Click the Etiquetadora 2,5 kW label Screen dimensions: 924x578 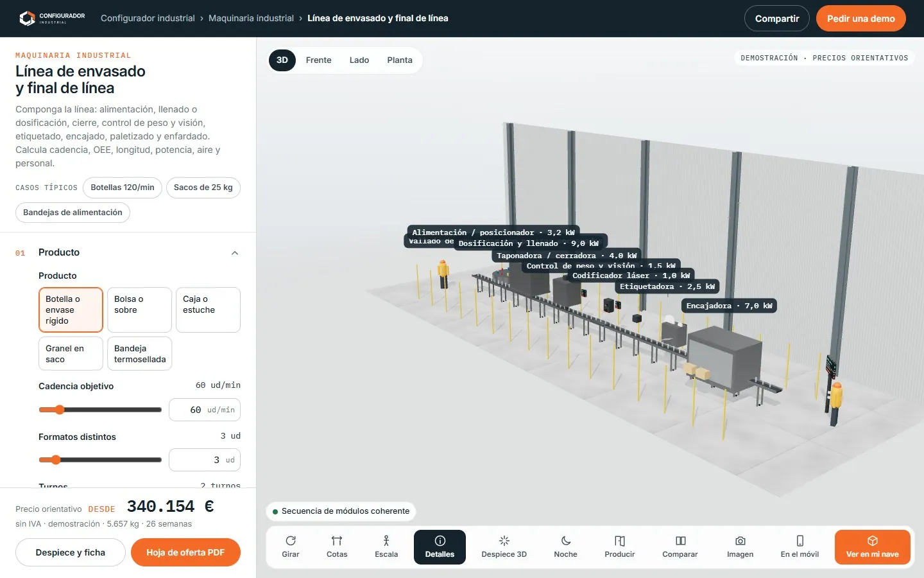(667, 286)
